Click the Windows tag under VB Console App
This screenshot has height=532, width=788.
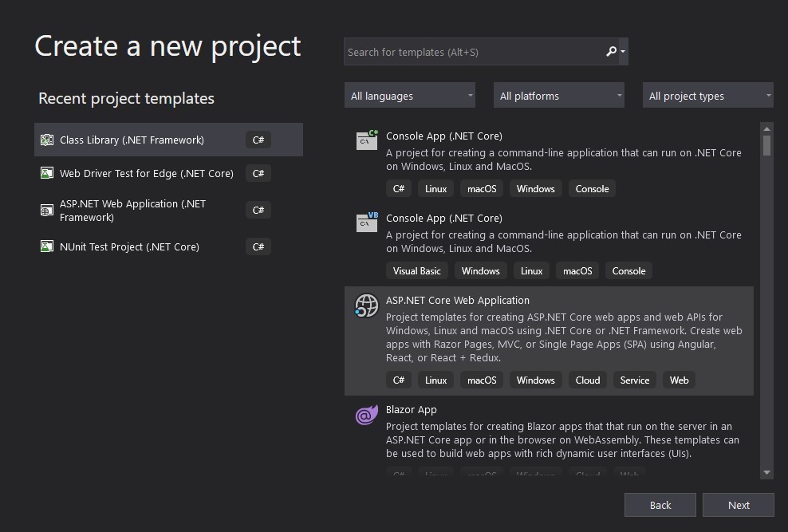click(x=480, y=270)
